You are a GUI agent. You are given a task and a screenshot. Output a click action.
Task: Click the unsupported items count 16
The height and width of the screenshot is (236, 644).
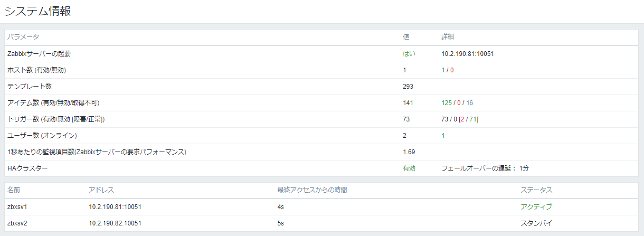click(x=470, y=103)
